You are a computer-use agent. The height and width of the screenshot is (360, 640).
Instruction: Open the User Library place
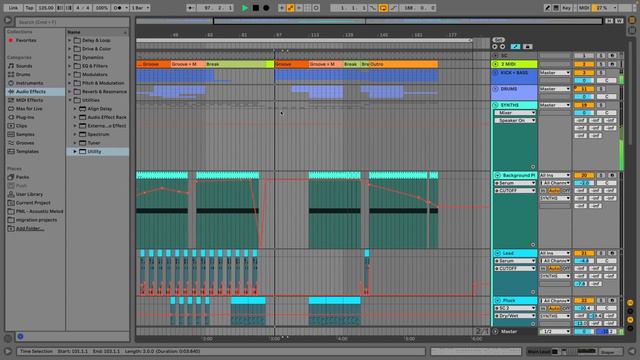tap(29, 194)
